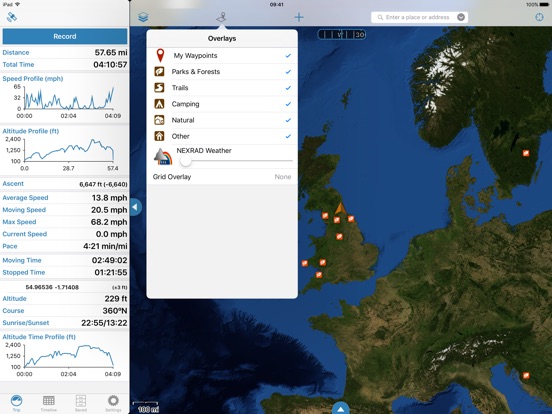Open the search history dropdown arrow
552x414 pixels.
pyautogui.click(x=461, y=17)
